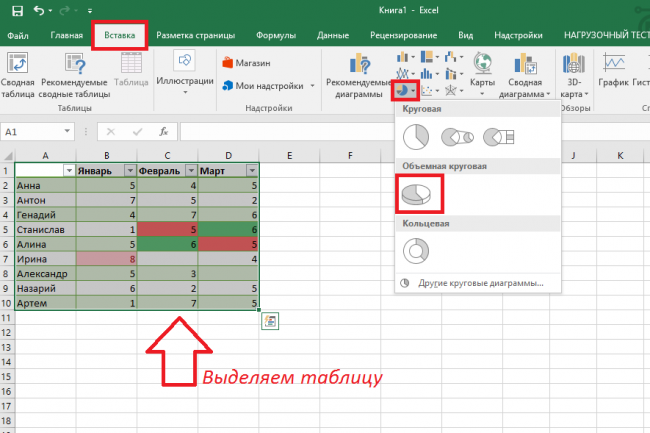Click the pink cell with value 8
The height and width of the screenshot is (433, 650).
(x=107, y=259)
